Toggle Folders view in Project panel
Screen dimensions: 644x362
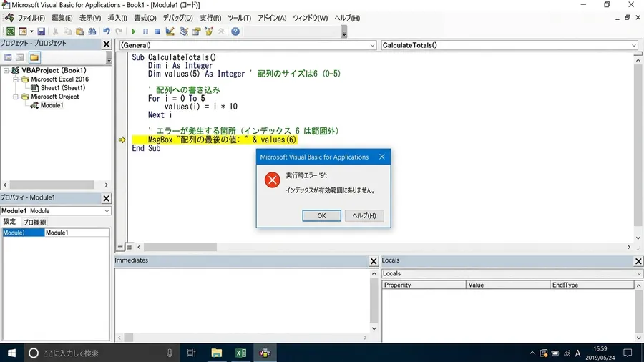34,57
